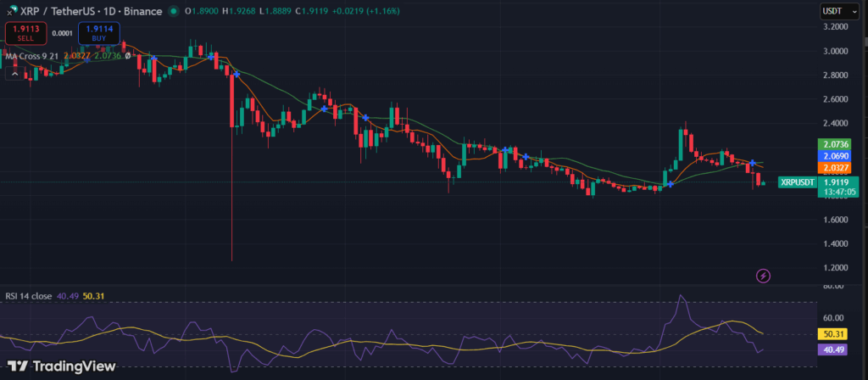Select the MA Cross 9 21 indicator label

tap(33, 55)
